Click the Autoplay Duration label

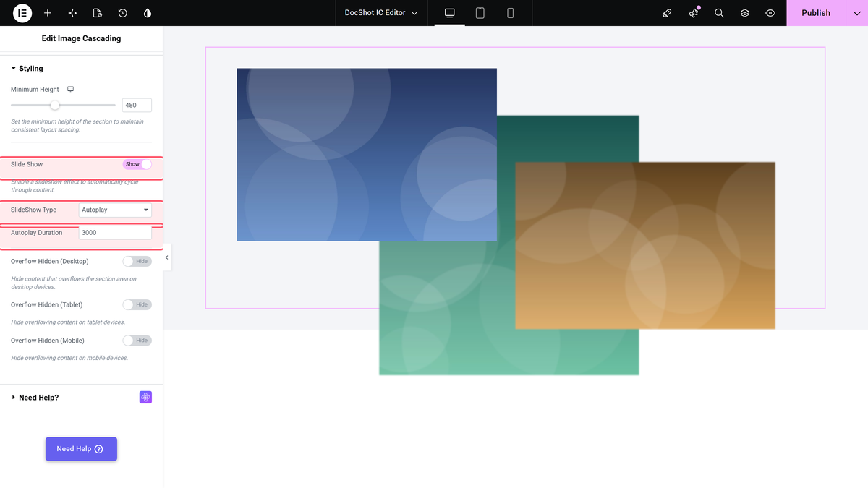coord(37,233)
